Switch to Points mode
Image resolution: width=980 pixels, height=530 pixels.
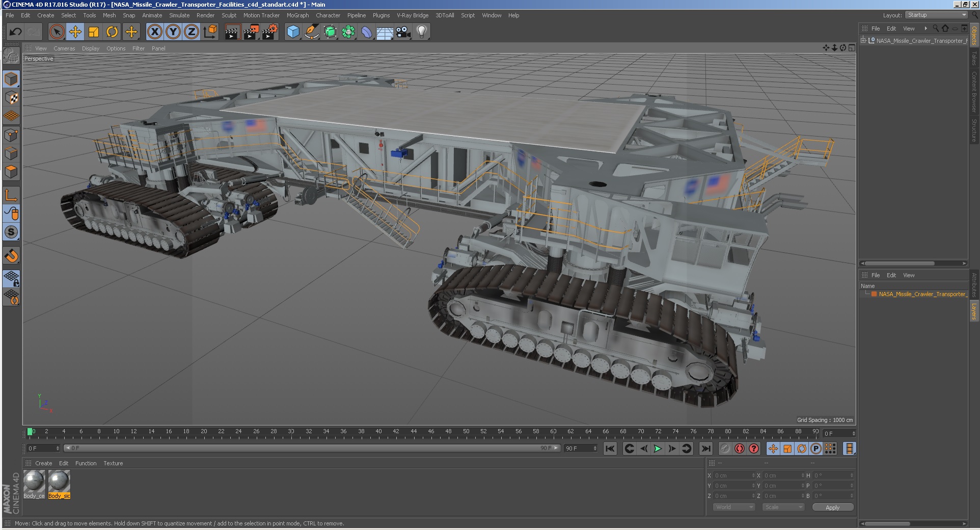11,135
